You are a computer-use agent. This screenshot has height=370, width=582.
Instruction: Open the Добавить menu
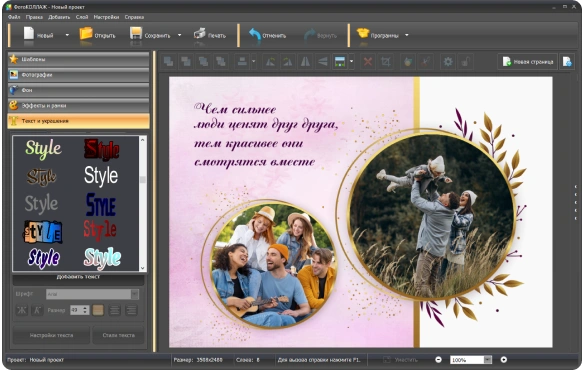point(59,17)
